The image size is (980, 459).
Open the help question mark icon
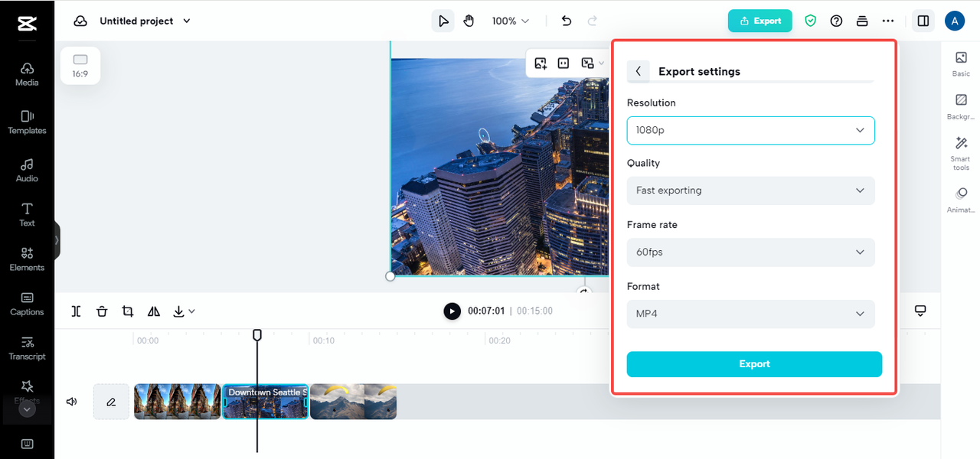pos(836,21)
